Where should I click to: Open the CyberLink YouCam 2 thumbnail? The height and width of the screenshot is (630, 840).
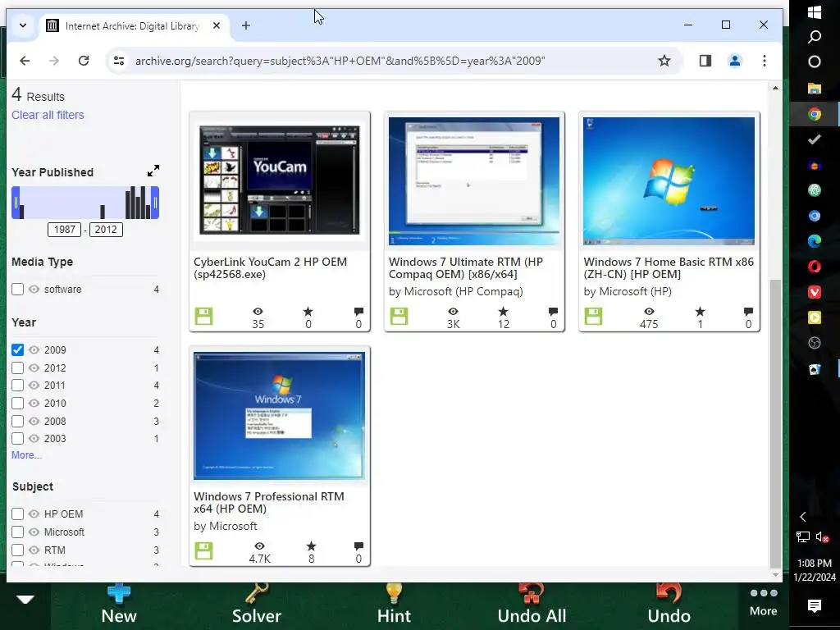[x=279, y=181]
